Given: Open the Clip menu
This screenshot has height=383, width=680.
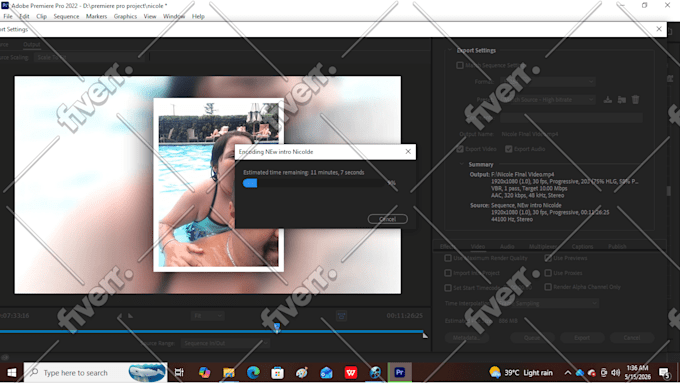Looking at the screenshot, I should [42, 16].
